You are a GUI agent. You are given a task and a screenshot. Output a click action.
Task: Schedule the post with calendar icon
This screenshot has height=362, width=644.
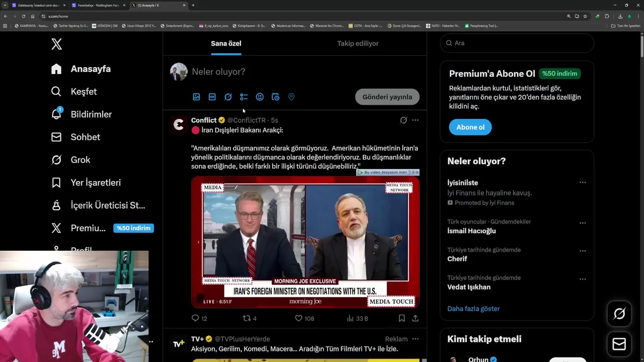click(275, 97)
